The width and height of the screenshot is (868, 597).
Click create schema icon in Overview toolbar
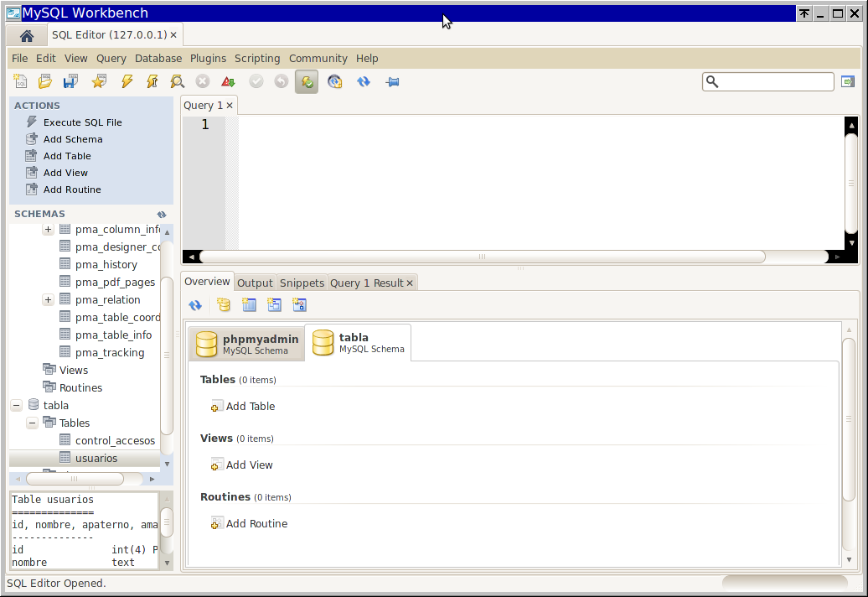[x=224, y=304]
